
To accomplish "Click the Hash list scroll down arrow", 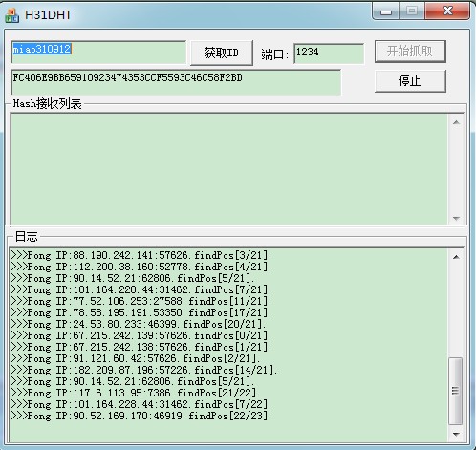I will click(456, 218).
